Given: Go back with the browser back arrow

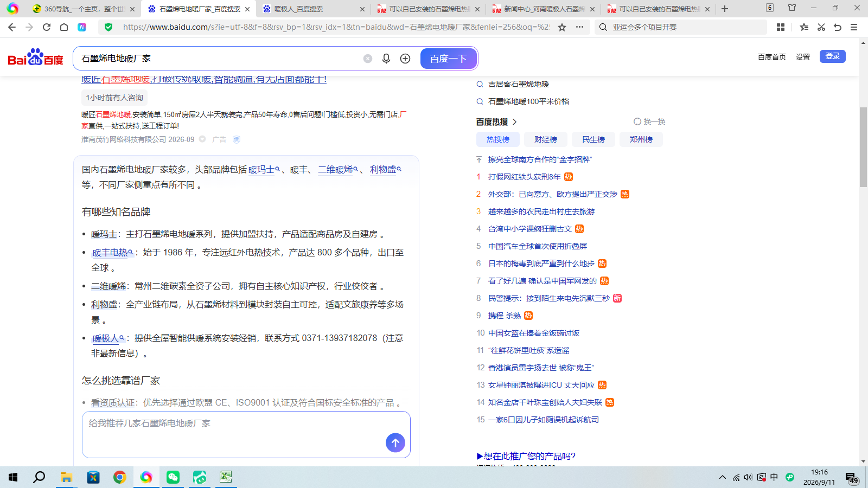Looking at the screenshot, I should tap(12, 27).
